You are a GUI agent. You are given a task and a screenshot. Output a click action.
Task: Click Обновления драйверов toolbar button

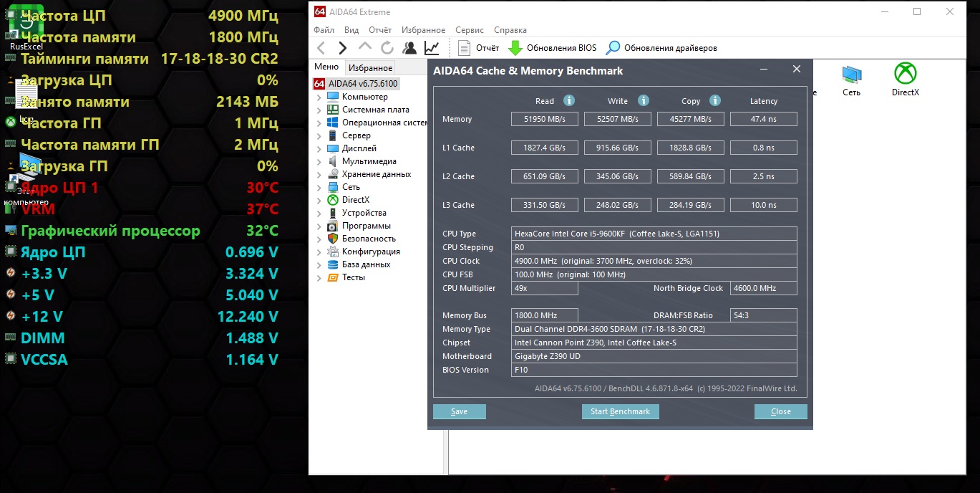[x=661, y=48]
